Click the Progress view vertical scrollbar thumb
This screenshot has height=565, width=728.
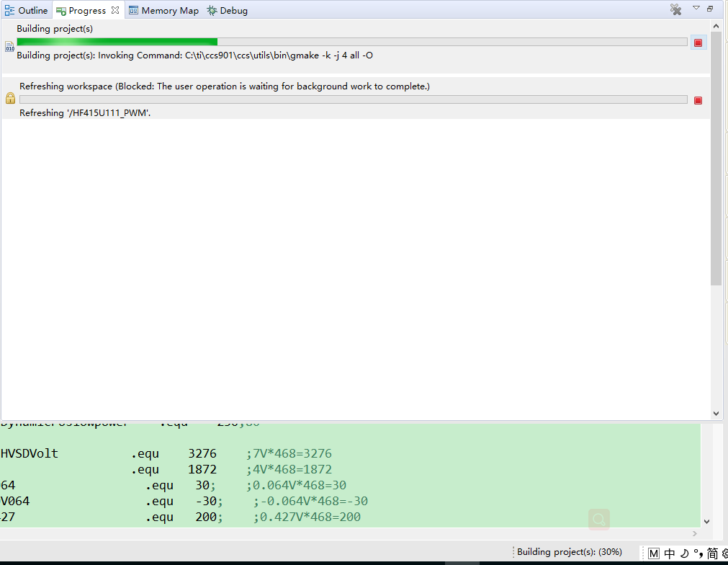point(716,159)
